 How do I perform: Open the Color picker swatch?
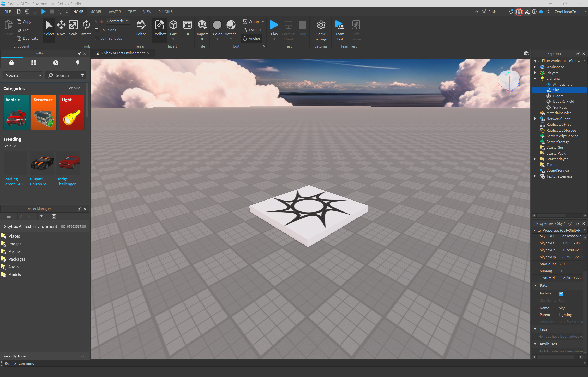pos(217,25)
